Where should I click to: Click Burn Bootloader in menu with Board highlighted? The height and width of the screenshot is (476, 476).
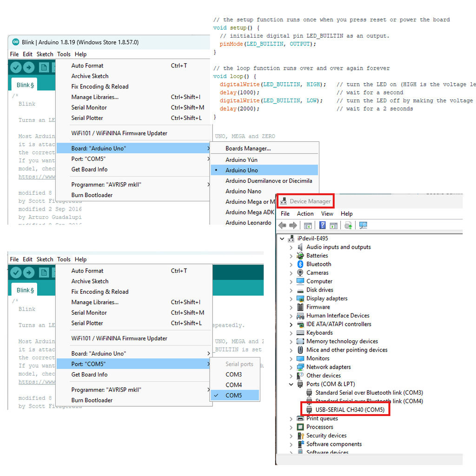click(x=133, y=195)
